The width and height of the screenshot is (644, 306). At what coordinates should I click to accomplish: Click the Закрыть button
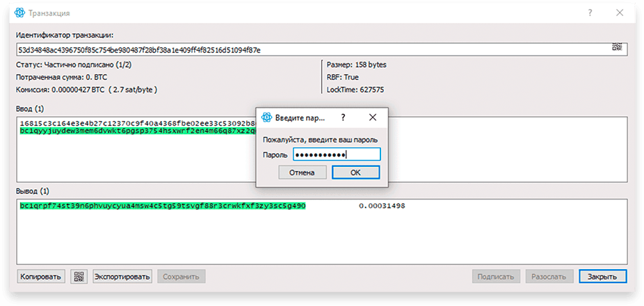click(x=603, y=276)
